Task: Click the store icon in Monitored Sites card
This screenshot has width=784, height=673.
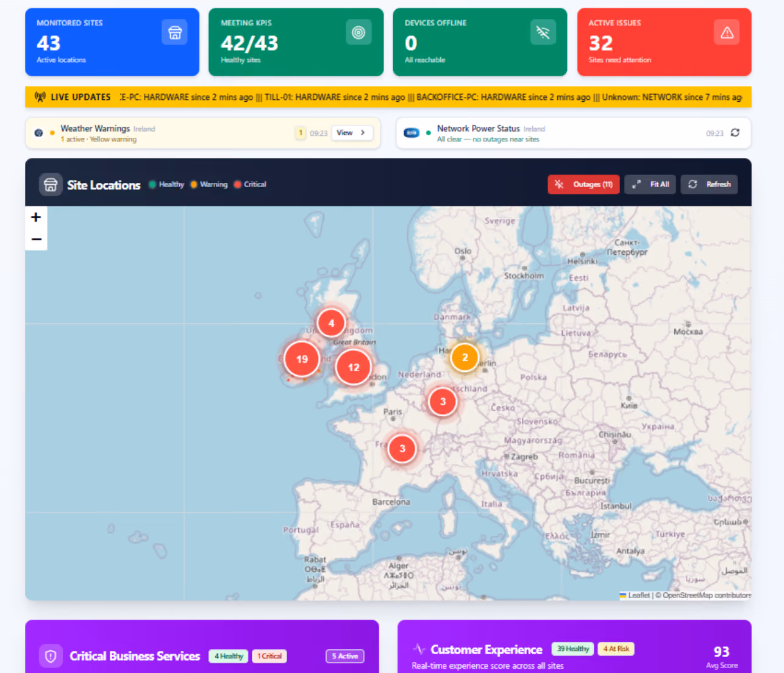Action: 174,32
